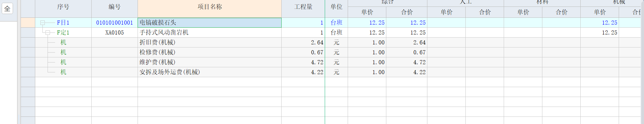Click the 综合 单价 sub-header
644x124 pixels.
367,12
